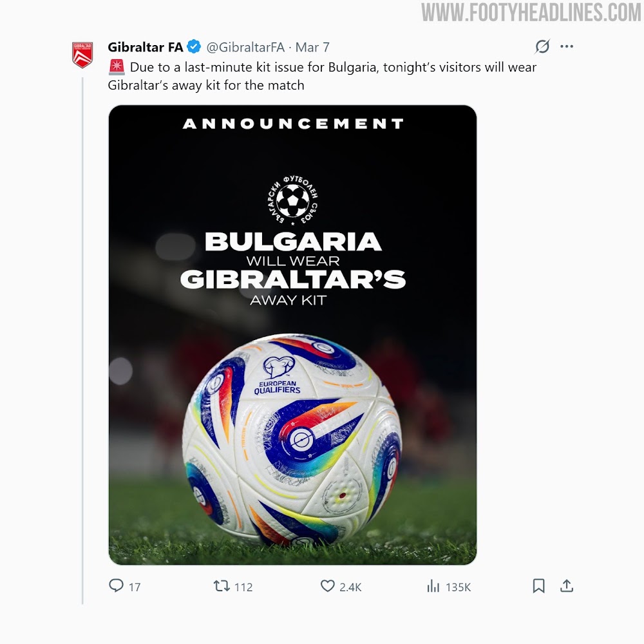The height and width of the screenshot is (644, 644).
Task: Open the @GibraltarFA handle link
Action: 245,47
